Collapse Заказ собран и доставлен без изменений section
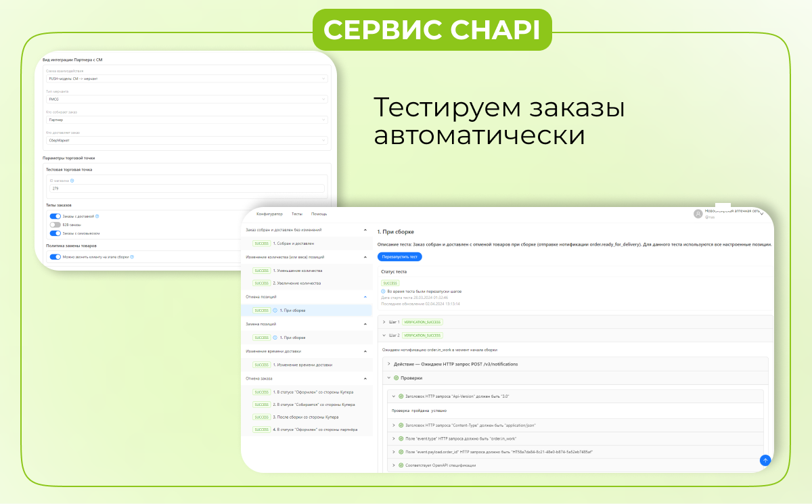 pos(365,230)
